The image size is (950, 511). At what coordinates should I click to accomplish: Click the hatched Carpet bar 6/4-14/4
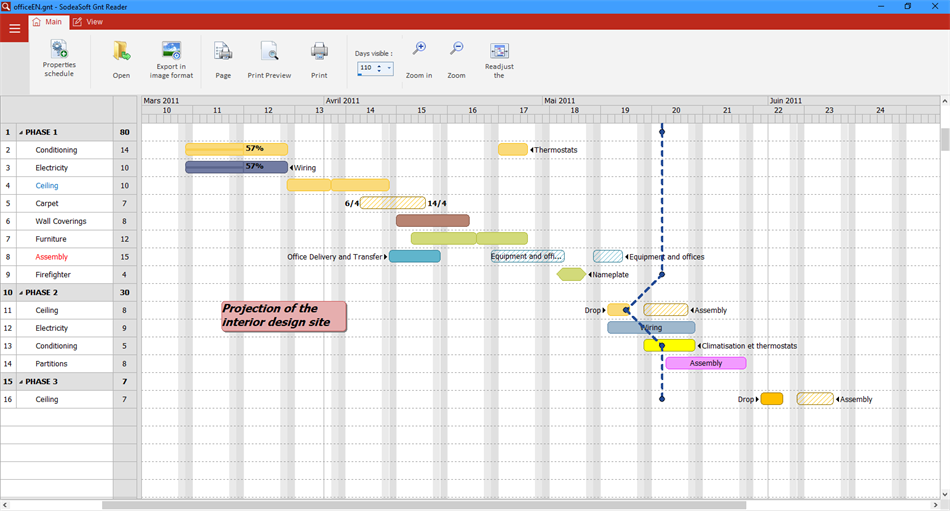tap(393, 202)
